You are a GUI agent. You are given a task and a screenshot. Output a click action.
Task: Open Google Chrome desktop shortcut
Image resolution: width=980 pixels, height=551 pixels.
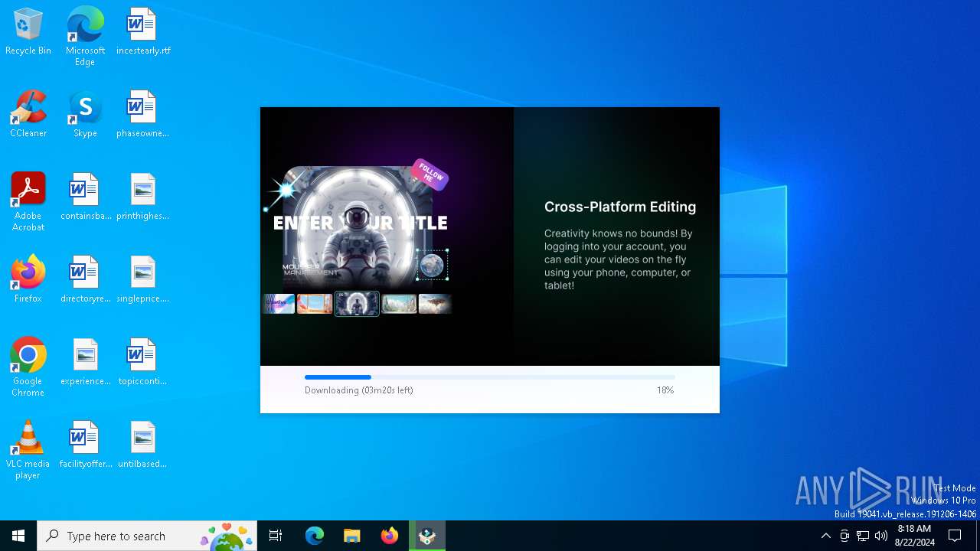coord(28,367)
